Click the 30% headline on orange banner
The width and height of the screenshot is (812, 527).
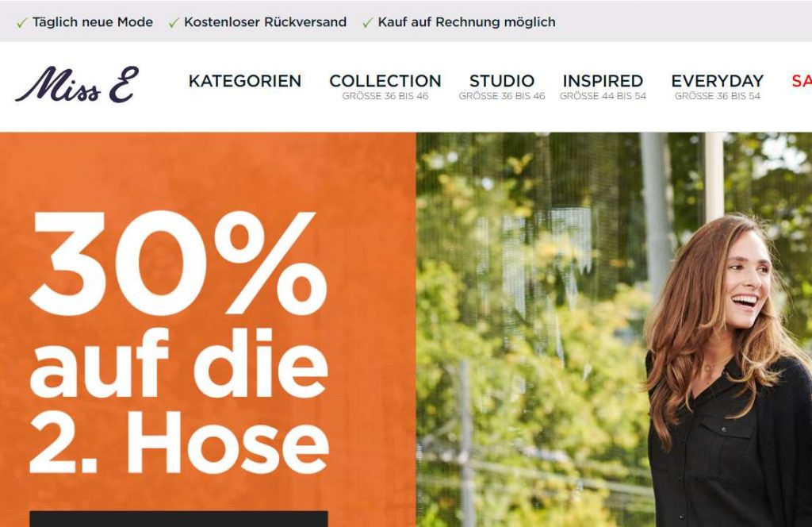178,263
